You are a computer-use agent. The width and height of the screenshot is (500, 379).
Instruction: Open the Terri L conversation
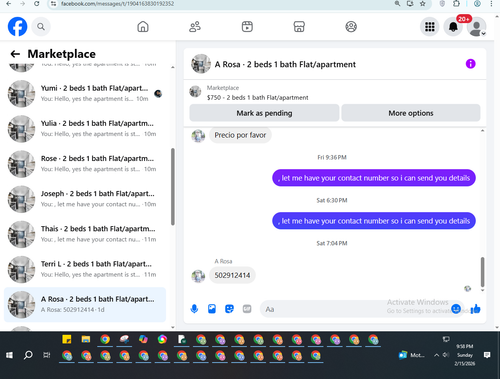coord(85,269)
